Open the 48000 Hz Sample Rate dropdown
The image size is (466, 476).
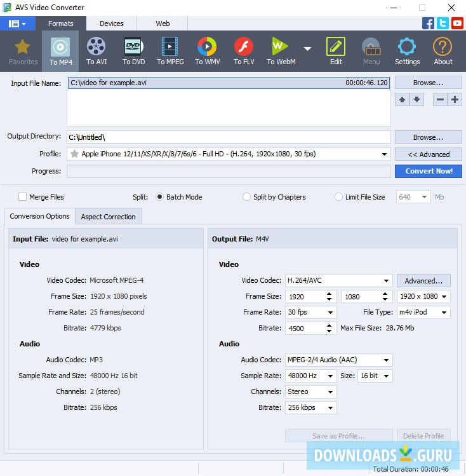click(310, 376)
